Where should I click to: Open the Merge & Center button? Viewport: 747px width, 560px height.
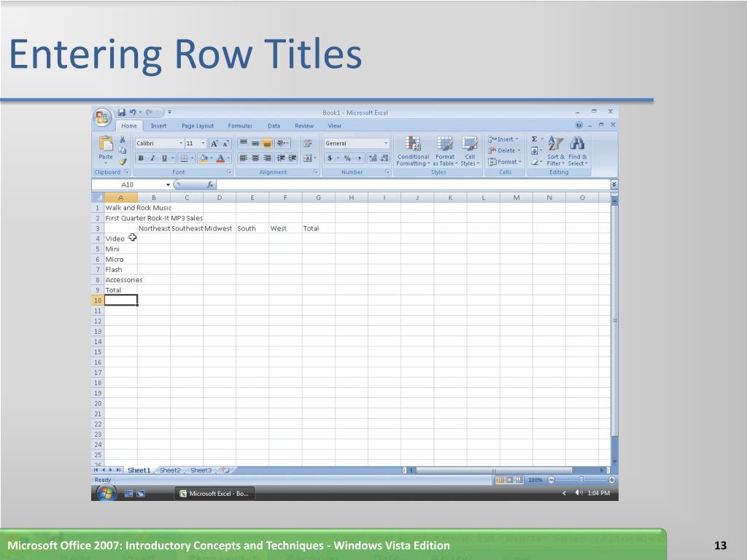(309, 158)
